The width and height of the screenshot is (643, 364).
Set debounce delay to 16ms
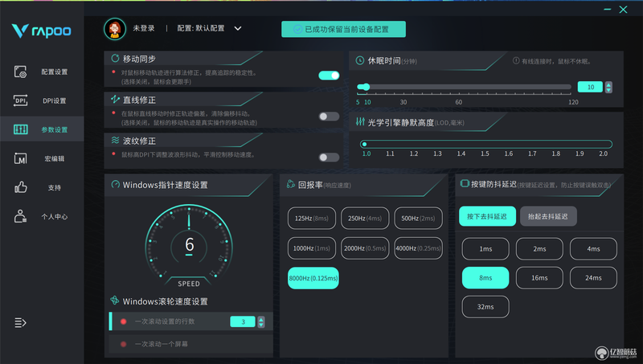[x=539, y=278]
